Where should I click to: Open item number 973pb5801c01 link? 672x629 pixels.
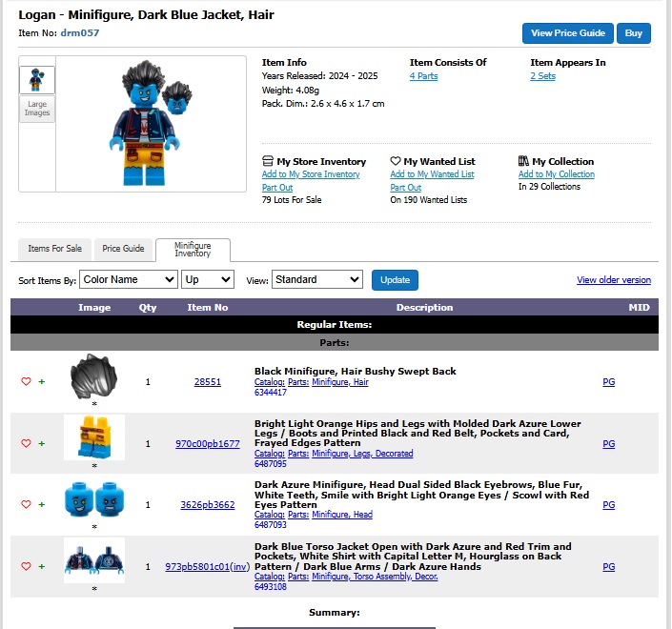197,566
